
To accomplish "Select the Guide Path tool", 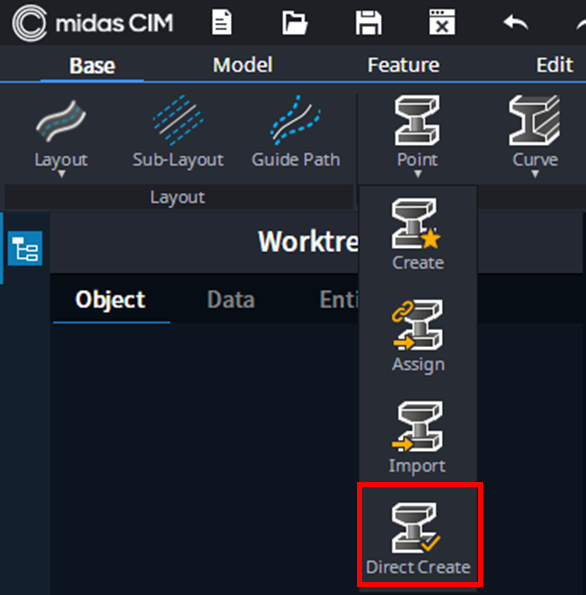I will (296, 131).
